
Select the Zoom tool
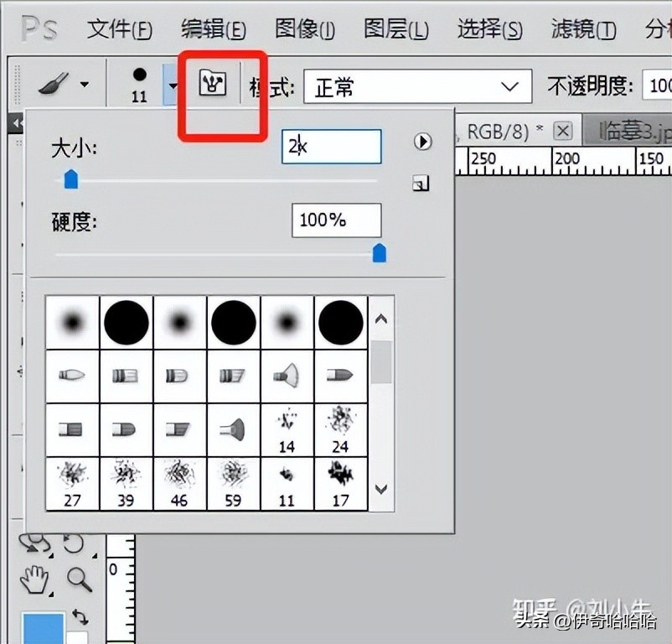[77, 578]
